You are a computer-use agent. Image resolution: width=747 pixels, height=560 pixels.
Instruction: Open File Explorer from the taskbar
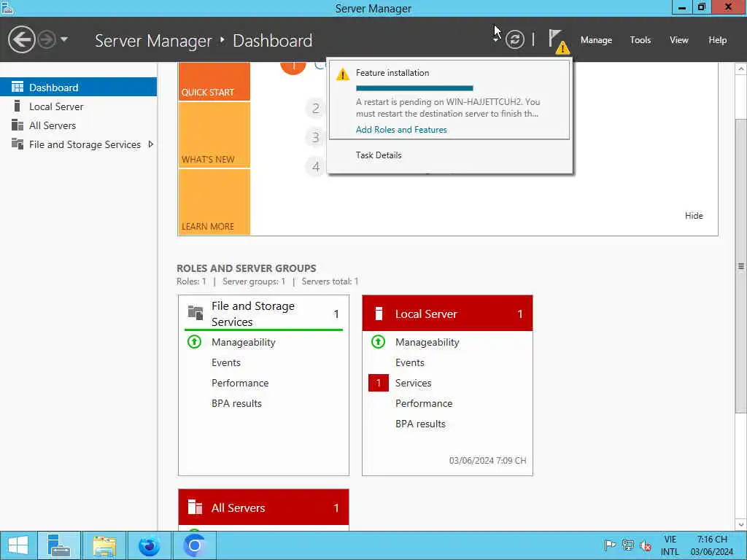(x=104, y=545)
